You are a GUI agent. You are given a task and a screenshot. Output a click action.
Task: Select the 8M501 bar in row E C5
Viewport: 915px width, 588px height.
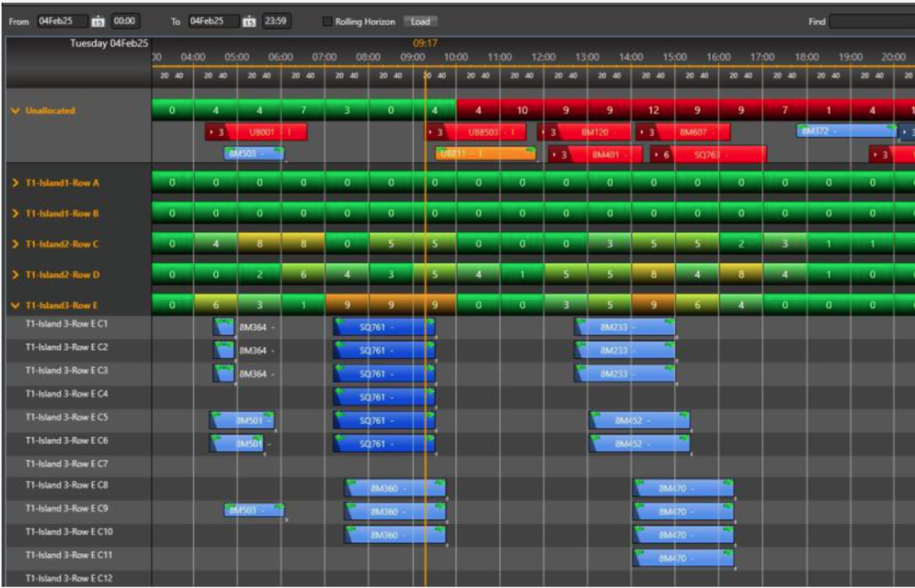tap(241, 420)
